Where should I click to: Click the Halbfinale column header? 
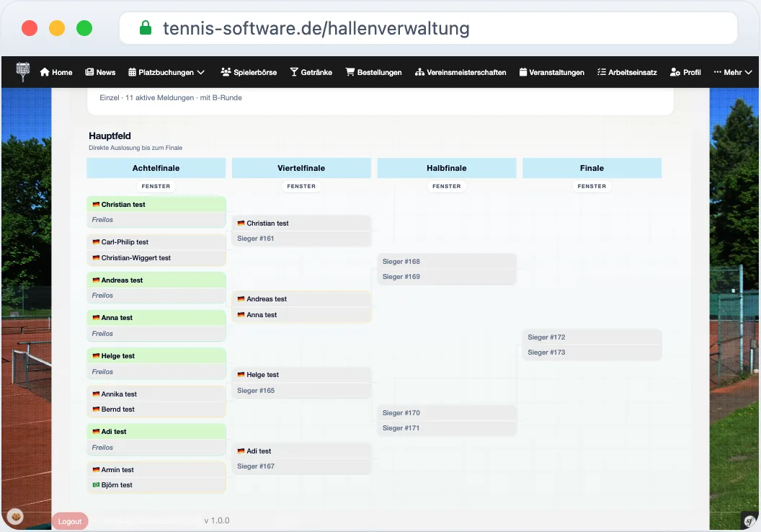click(x=447, y=168)
